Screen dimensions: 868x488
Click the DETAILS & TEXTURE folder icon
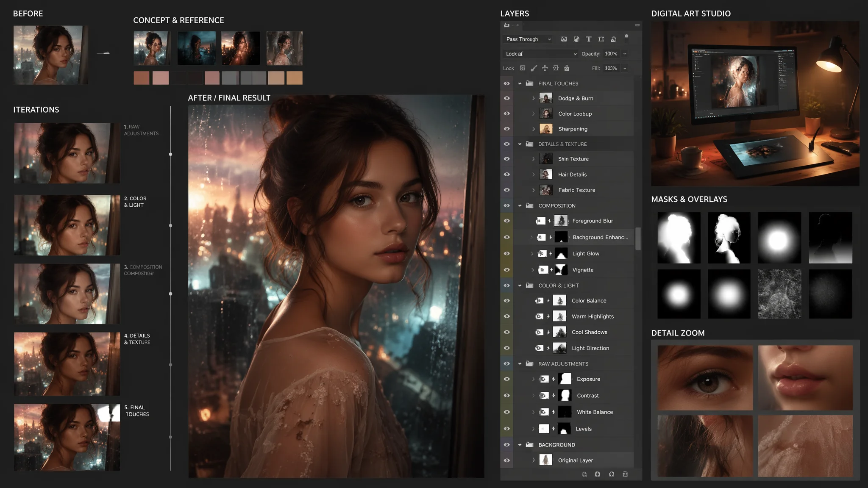pos(529,144)
